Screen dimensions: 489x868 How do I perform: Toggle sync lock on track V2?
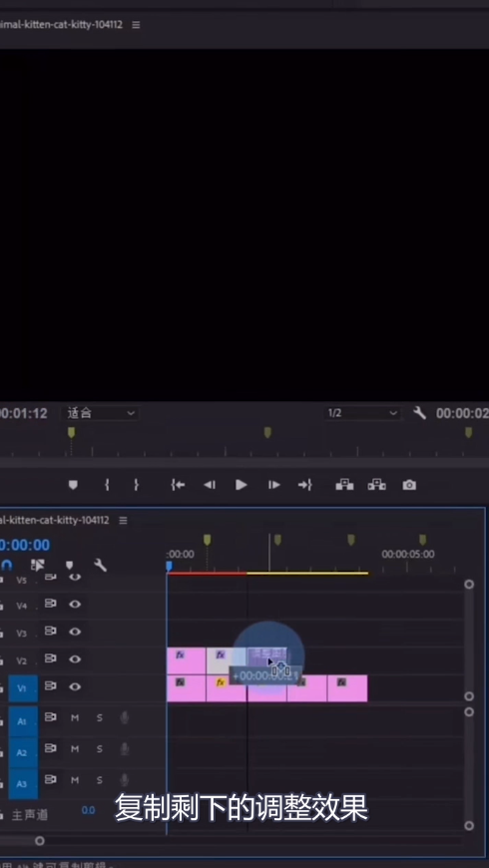tap(51, 658)
